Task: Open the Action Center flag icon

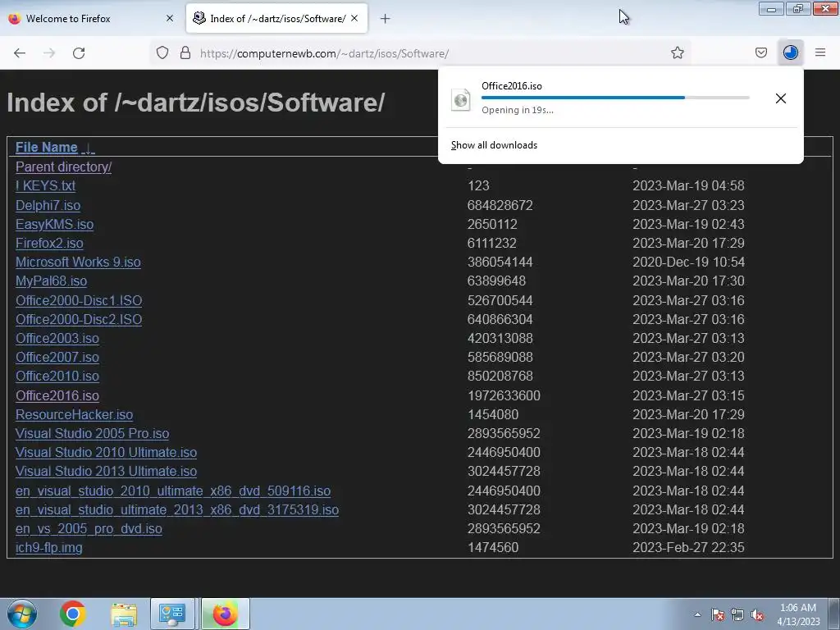Action: coord(717,615)
